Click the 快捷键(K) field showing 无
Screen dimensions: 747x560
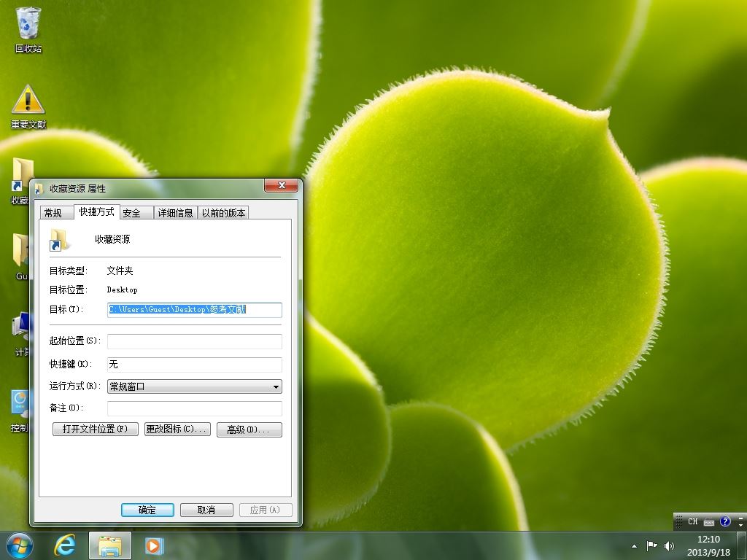click(x=194, y=365)
